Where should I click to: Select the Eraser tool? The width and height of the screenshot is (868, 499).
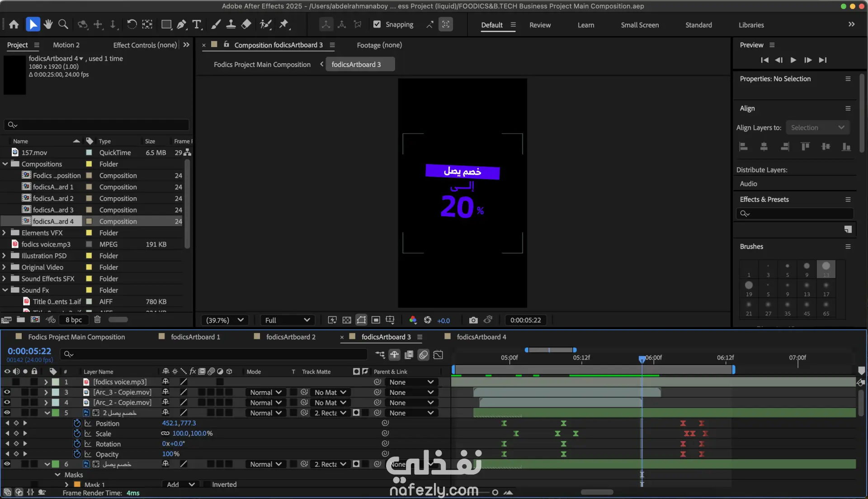pyautogui.click(x=246, y=24)
